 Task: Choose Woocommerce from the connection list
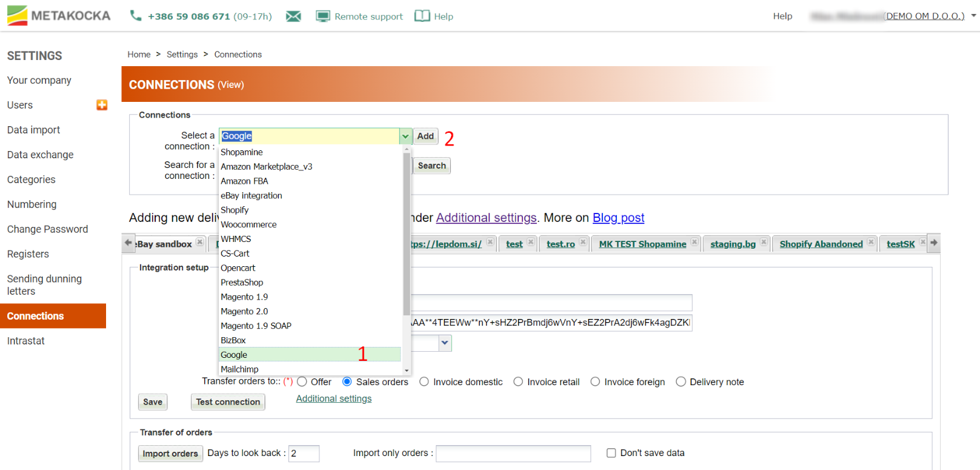tap(310, 224)
